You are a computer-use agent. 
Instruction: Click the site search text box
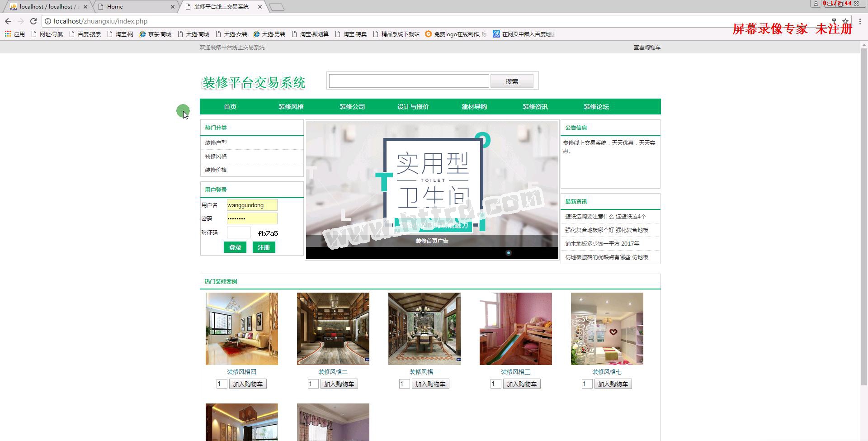point(409,81)
